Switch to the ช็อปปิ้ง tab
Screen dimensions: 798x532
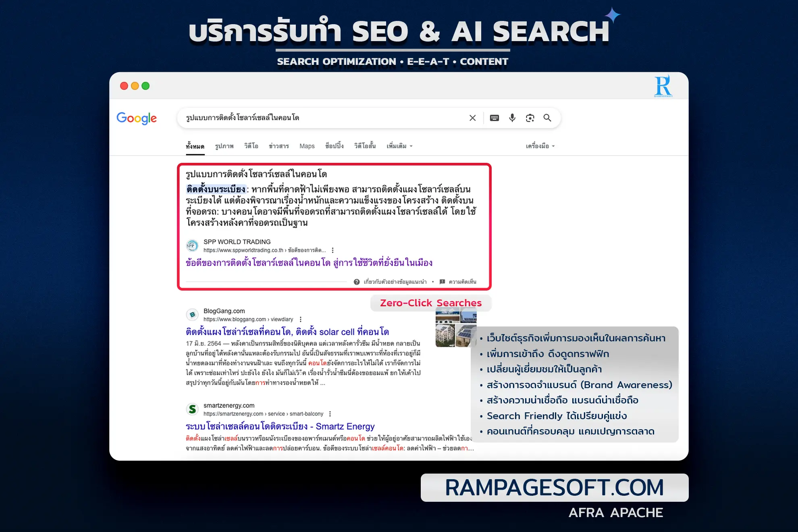coord(335,146)
